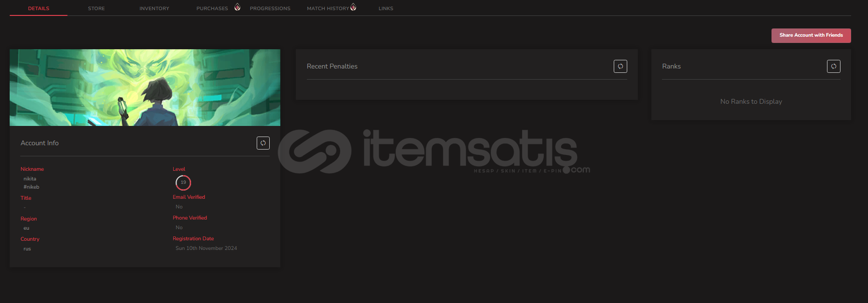Select the nickname text nikita

[x=30, y=179]
